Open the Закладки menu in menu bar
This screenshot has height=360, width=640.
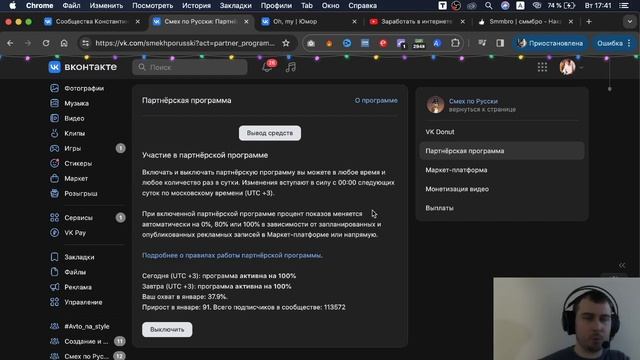click(236, 5)
